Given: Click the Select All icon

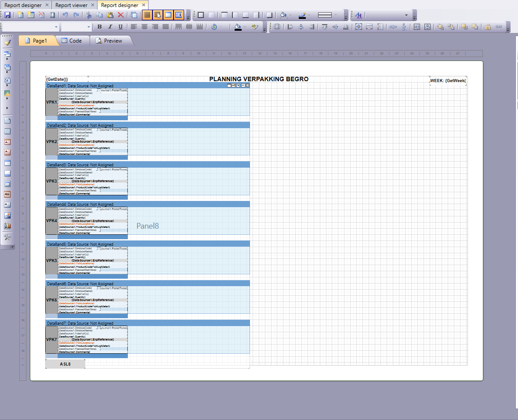Looking at the screenshot, I should pyautogui.click(x=134, y=15).
